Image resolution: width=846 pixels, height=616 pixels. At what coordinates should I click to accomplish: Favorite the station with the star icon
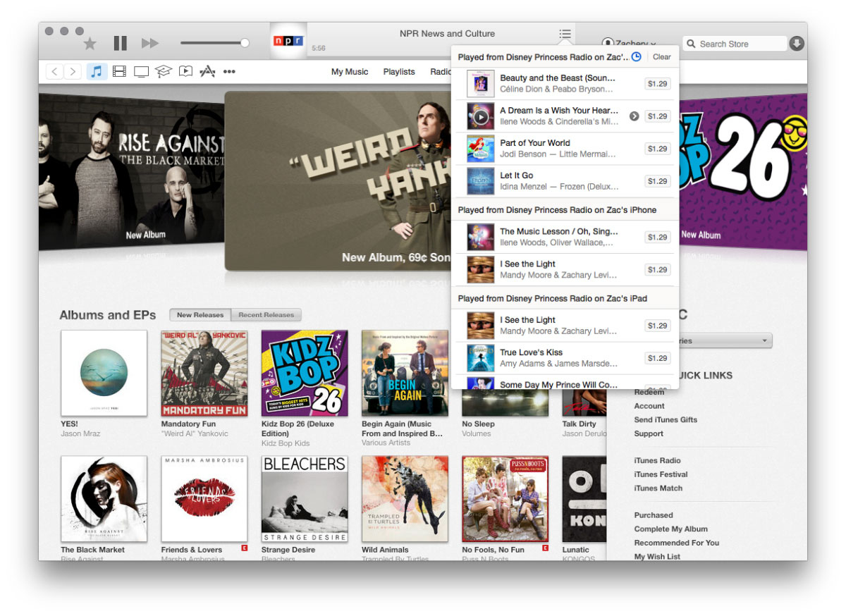90,44
